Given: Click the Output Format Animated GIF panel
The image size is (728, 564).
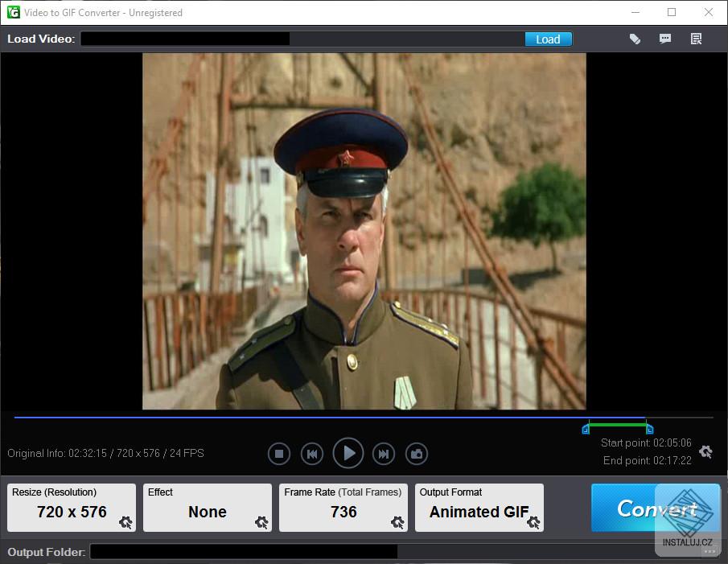Looking at the screenshot, I should point(479,508).
